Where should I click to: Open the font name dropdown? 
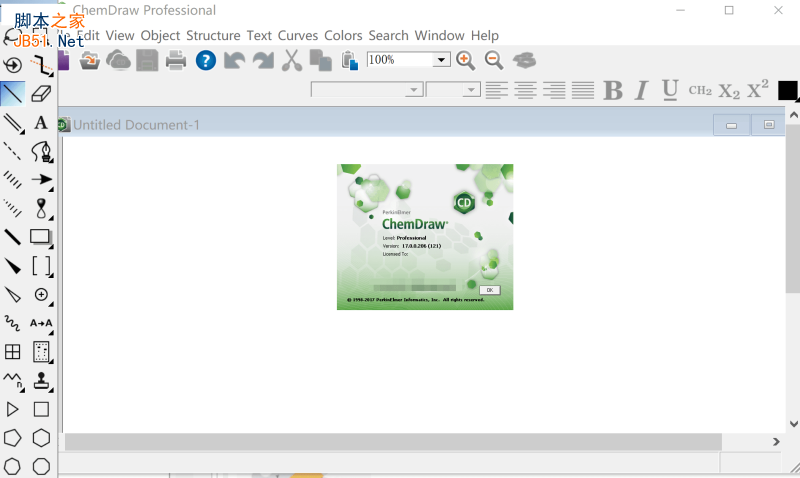tap(414, 90)
